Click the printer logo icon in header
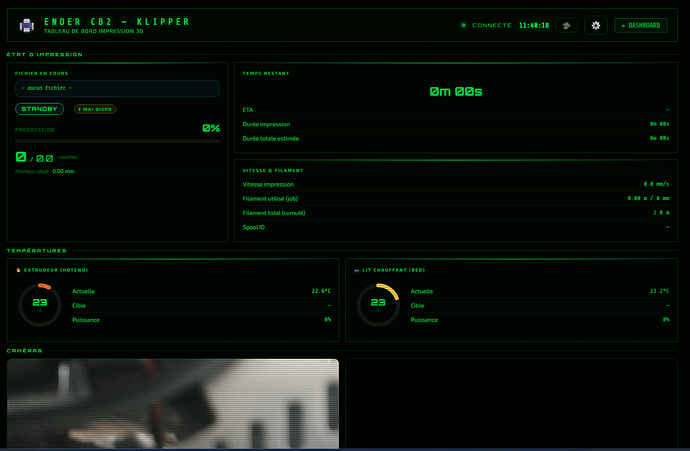 point(27,26)
